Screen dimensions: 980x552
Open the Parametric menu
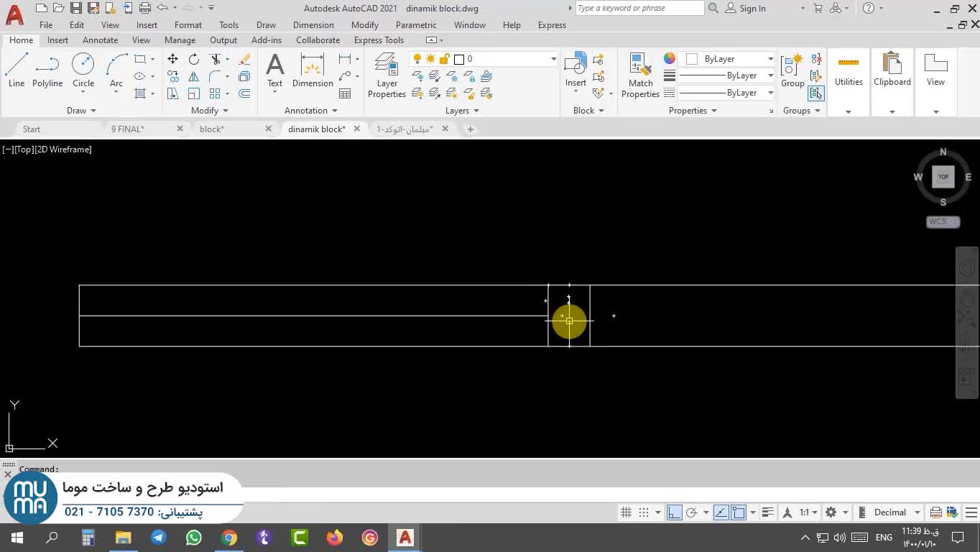[x=415, y=25]
